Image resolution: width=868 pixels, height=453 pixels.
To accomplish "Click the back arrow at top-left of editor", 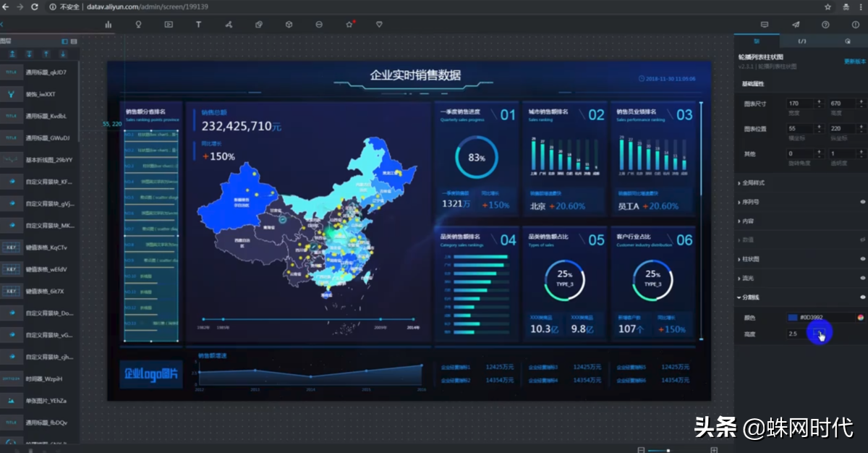I will tap(2, 24).
